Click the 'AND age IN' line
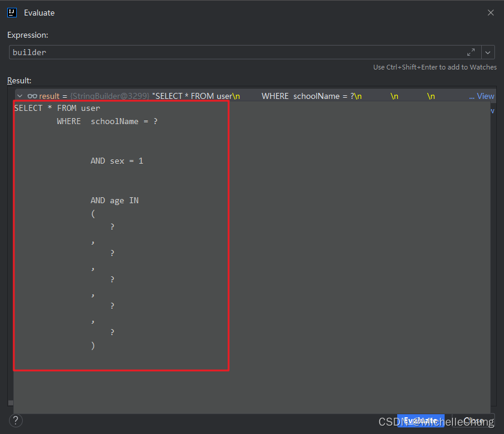Image resolution: width=504 pixels, height=434 pixels. click(115, 200)
